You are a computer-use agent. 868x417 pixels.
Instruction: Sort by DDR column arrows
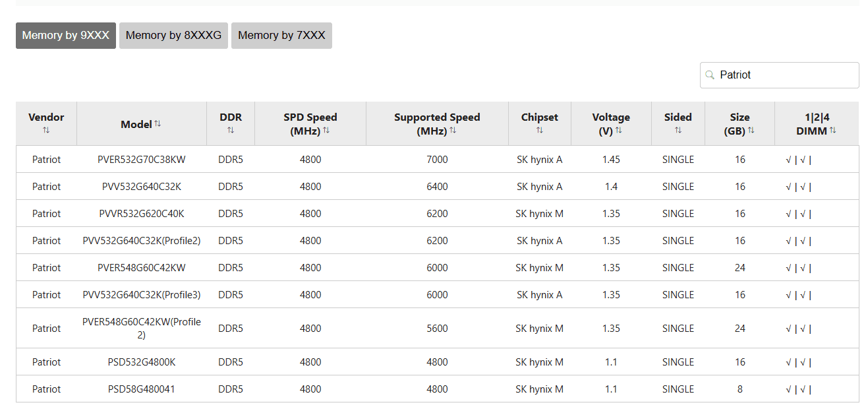point(231,131)
